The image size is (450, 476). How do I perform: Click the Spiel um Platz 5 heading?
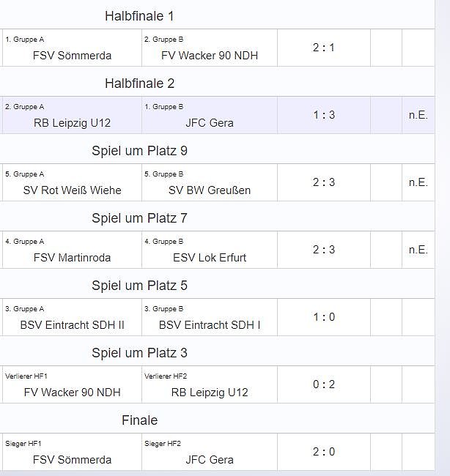click(139, 286)
